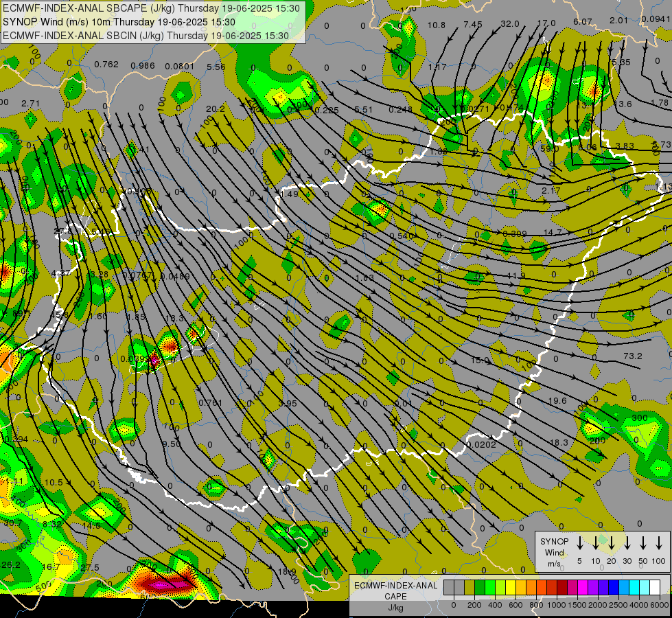Click the 15.0 value on the map

coord(480,360)
